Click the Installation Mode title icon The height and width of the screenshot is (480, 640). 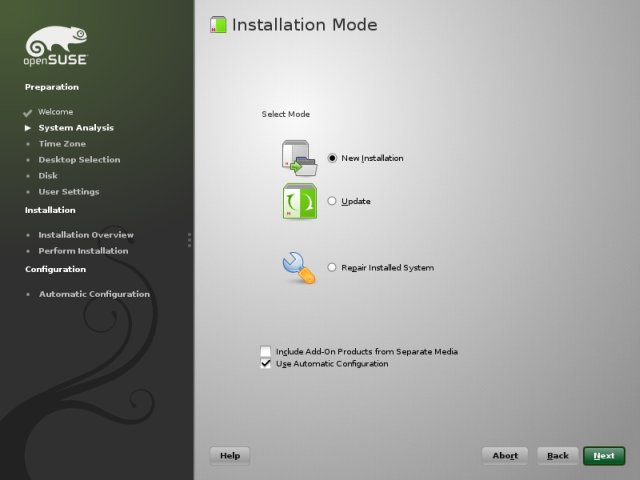point(218,24)
